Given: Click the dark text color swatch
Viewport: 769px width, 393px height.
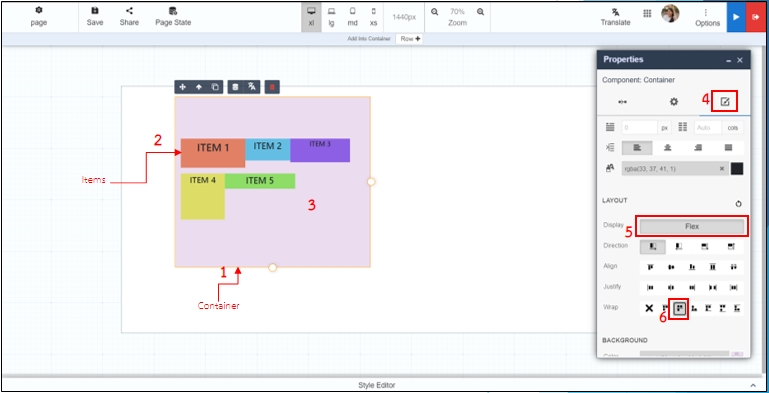Looking at the screenshot, I should (x=737, y=168).
